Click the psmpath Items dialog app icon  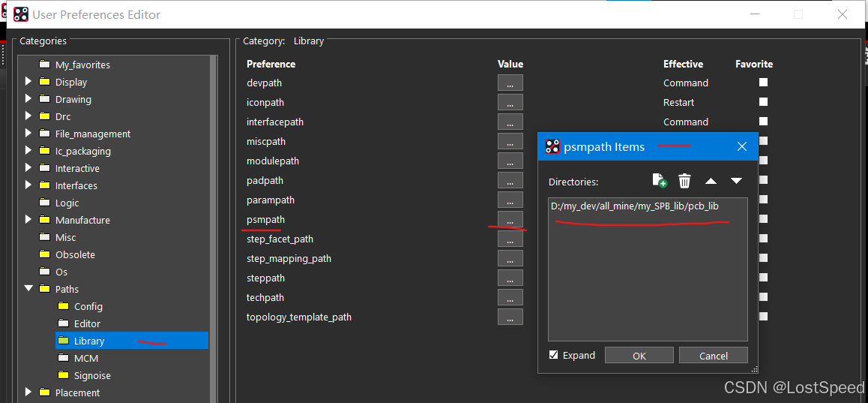552,146
